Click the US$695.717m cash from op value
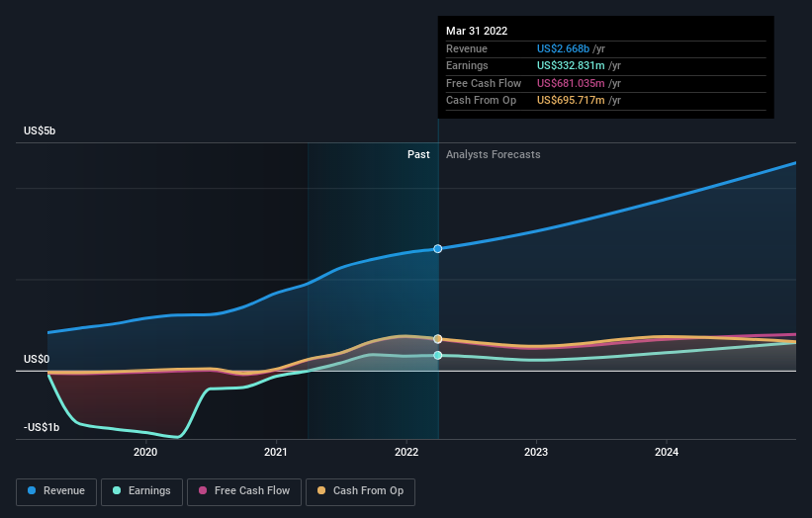This screenshot has height=518, width=812. [x=571, y=101]
